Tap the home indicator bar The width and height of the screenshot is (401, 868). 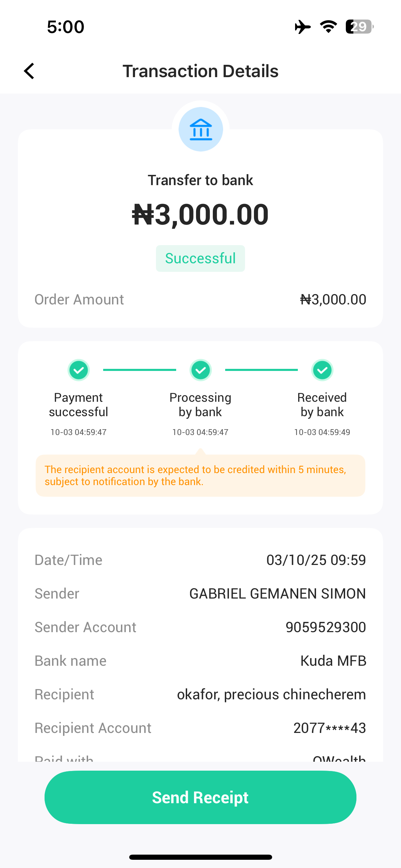point(200,857)
